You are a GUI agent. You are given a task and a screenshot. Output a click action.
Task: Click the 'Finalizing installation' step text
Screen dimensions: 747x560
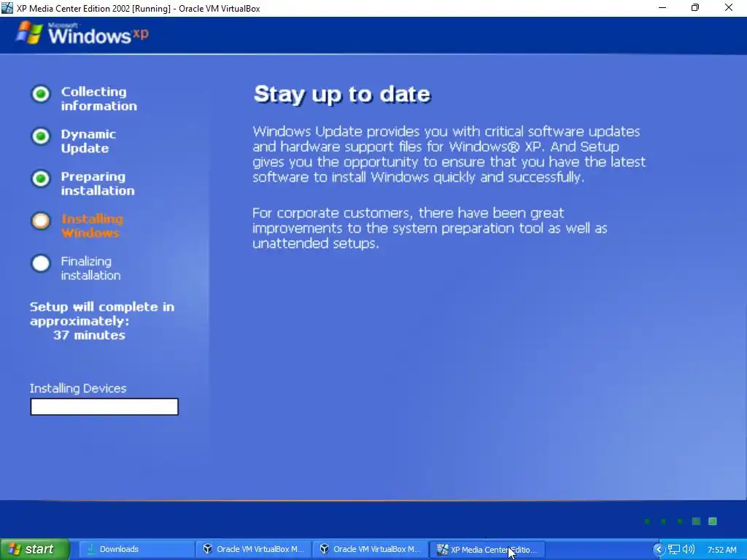[90, 268]
